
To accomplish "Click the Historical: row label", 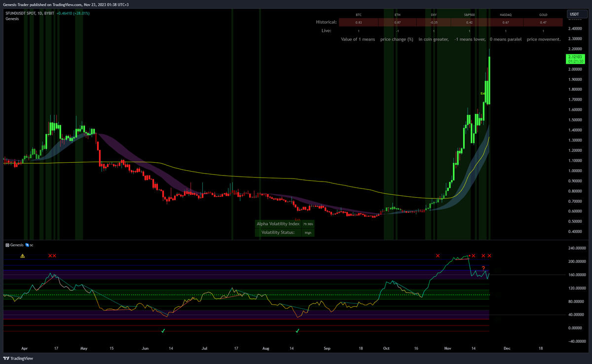I will click(x=326, y=22).
